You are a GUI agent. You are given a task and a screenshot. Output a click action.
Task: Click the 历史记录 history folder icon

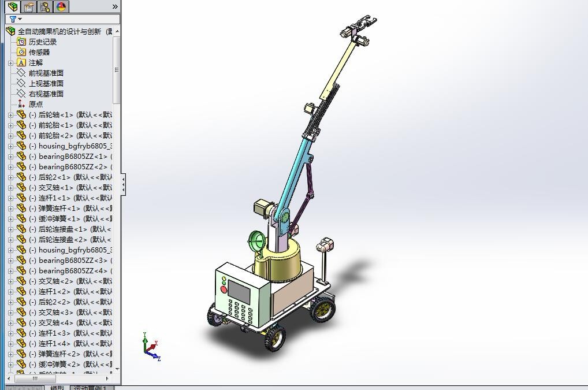[x=21, y=42]
